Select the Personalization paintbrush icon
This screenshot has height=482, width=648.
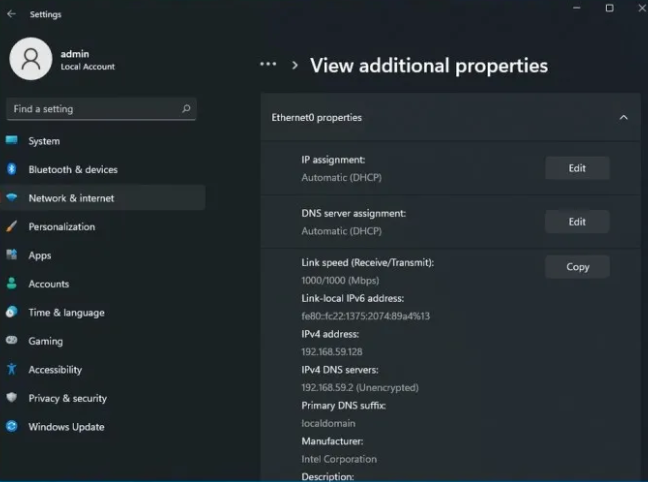(12, 227)
